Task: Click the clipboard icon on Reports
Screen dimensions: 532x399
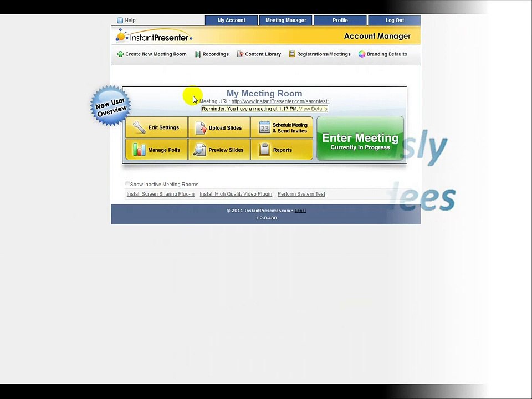Action: click(x=265, y=150)
